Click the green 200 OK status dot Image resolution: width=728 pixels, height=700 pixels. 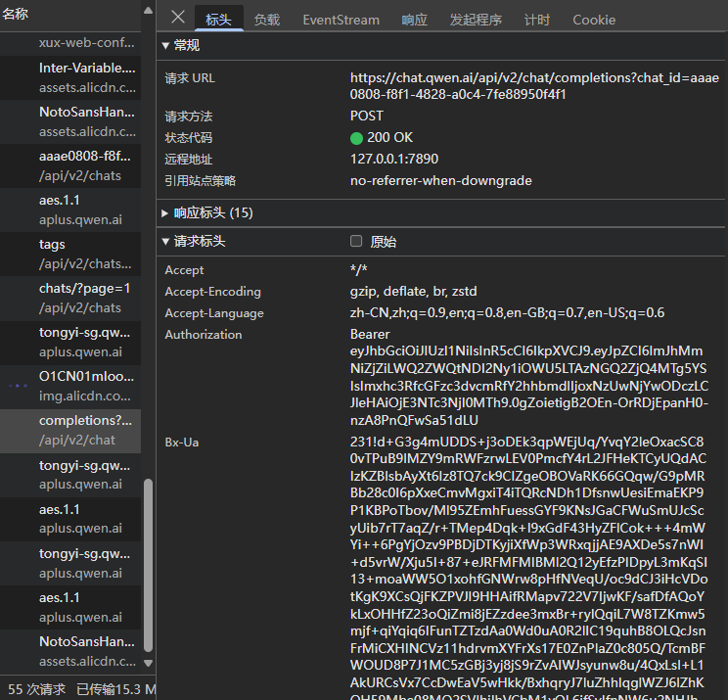(356, 138)
